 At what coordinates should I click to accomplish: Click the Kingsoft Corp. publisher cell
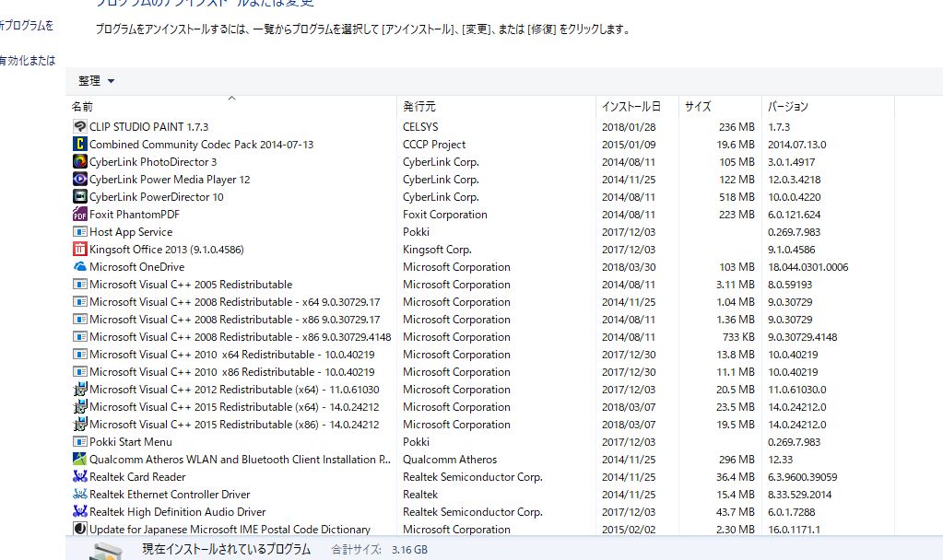point(437,250)
